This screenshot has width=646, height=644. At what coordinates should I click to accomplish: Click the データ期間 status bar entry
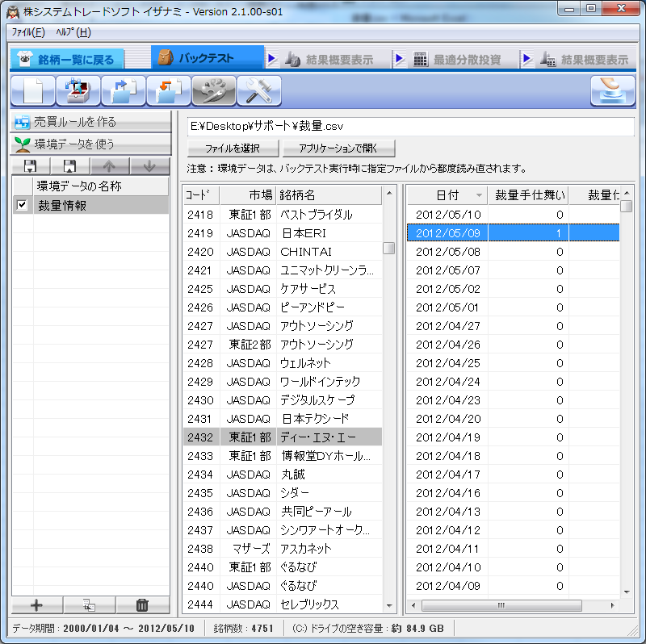tap(103, 629)
